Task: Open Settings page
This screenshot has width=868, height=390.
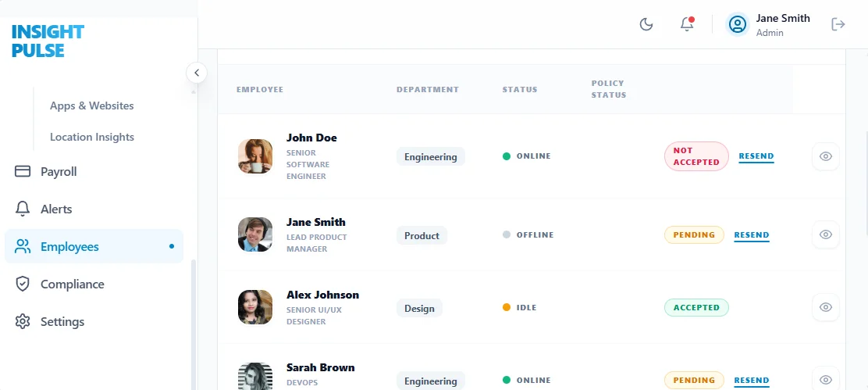Action: [x=94, y=322]
